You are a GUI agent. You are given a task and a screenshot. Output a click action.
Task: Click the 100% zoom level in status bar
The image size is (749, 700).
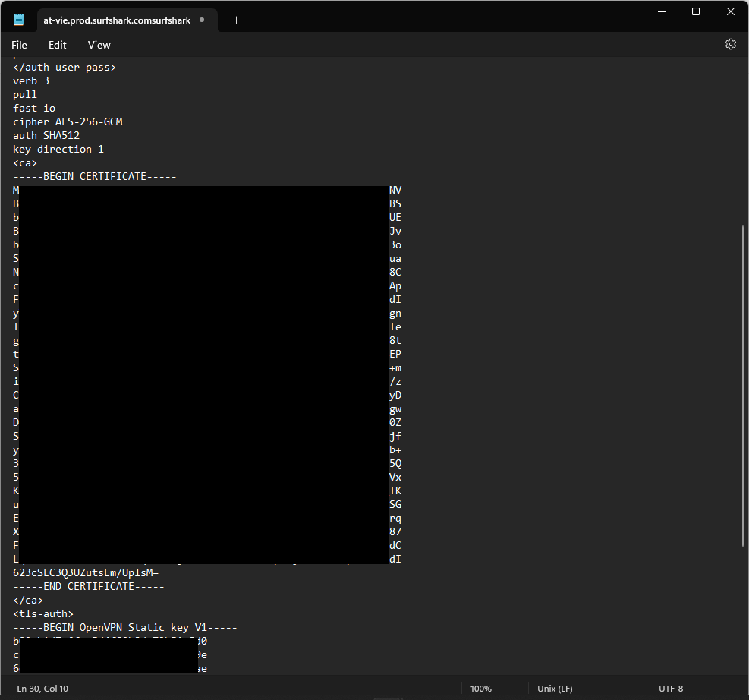click(481, 689)
